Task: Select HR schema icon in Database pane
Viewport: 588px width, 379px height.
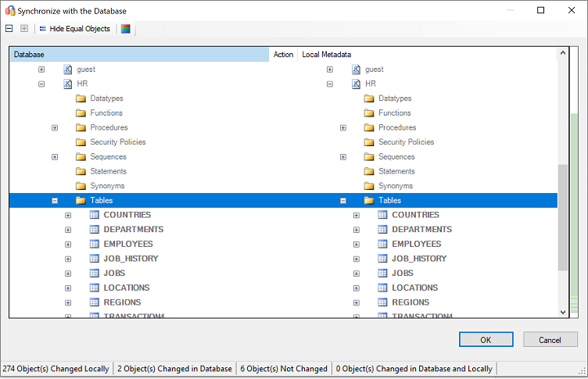Action: click(x=68, y=84)
